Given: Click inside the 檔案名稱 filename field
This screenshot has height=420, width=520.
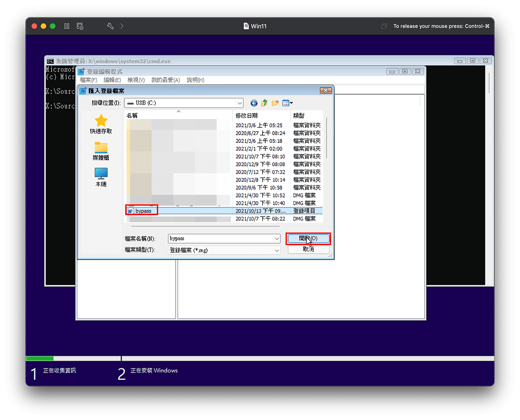Looking at the screenshot, I should point(217,239).
